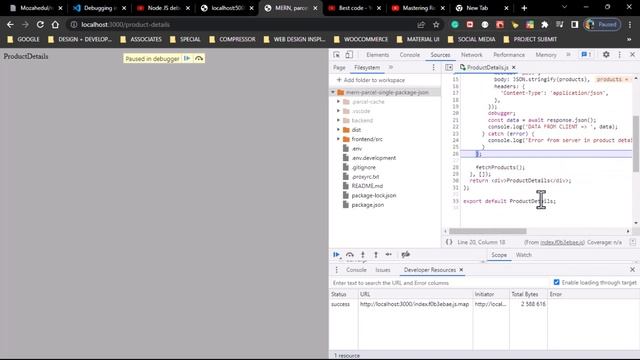Open Chrome extensions puzzle icon
The width and height of the screenshot is (640, 360).
point(544,24)
